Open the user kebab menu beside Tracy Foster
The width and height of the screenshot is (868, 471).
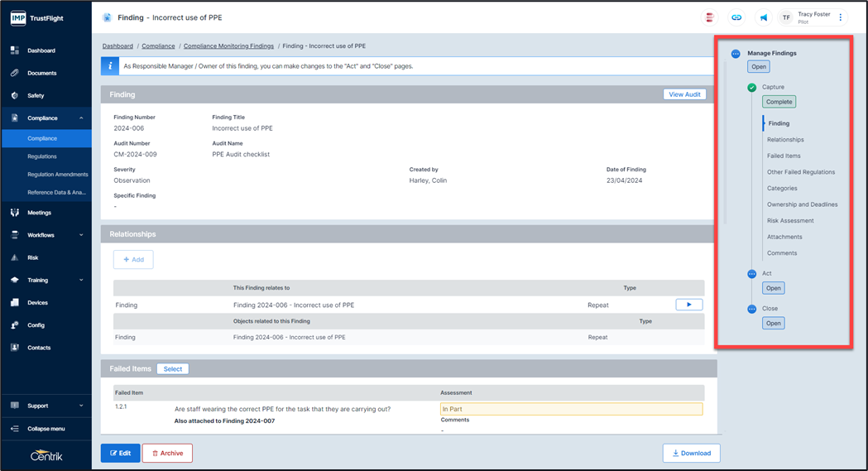point(841,17)
